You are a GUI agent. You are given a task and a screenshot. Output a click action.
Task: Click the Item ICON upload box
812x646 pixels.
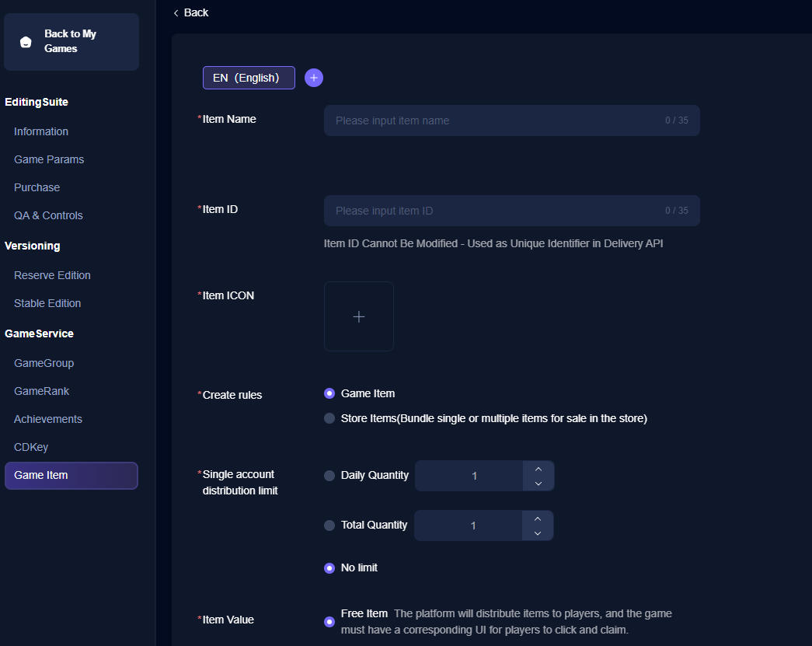(x=358, y=316)
